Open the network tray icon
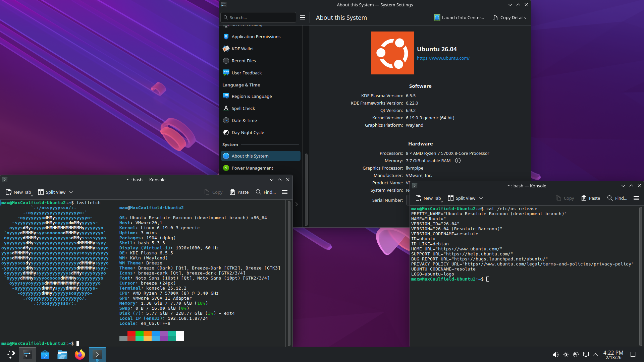Image resolution: width=644 pixels, height=362 pixels. pyautogui.click(x=586, y=355)
